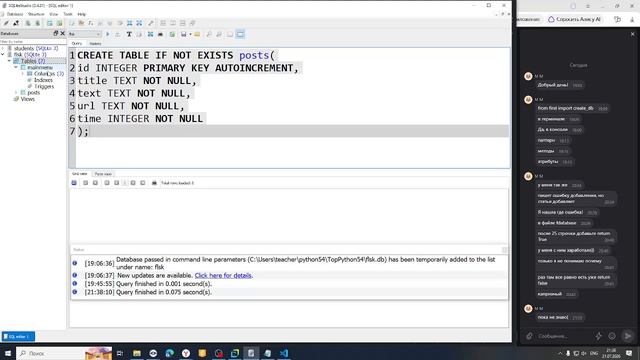The height and width of the screenshot is (360, 640).
Task: Close the Databases panel
Action: pyautogui.click(x=62, y=33)
